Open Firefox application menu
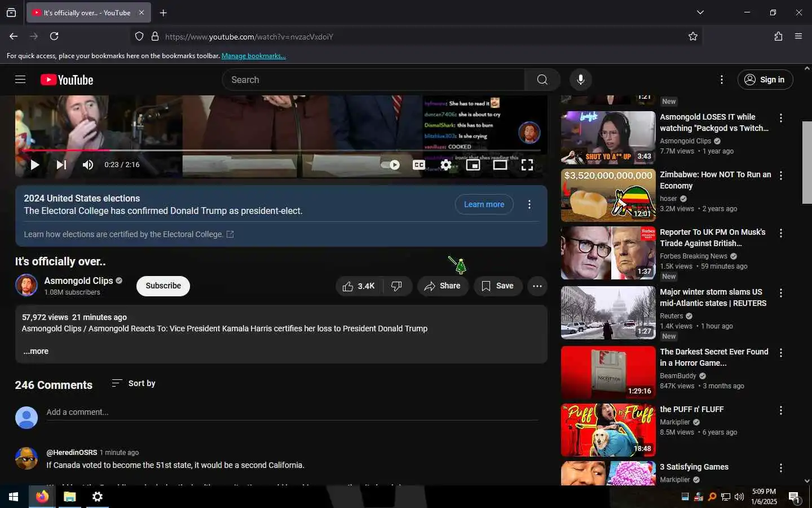This screenshot has height=508, width=812. [x=798, y=36]
